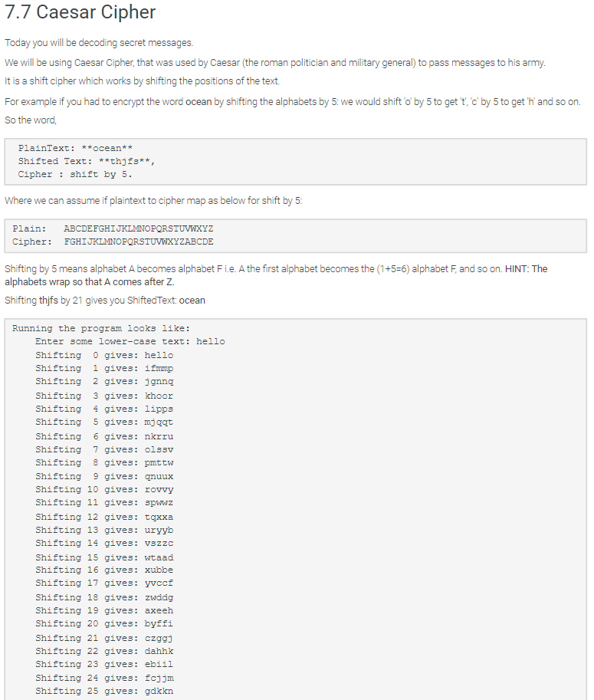Click the bold "thjfs" in the Shifting sentence
The height and width of the screenshot is (700, 594).
(x=48, y=300)
